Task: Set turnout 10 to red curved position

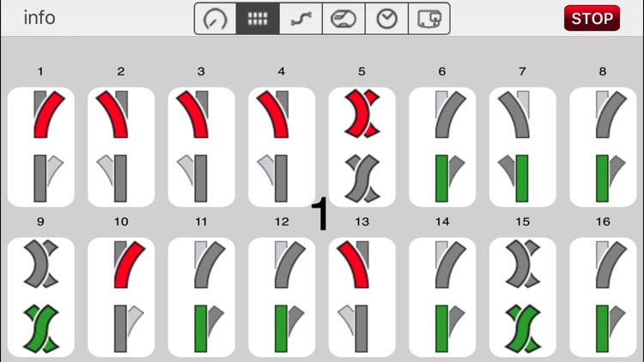Action: pyautogui.click(x=129, y=265)
